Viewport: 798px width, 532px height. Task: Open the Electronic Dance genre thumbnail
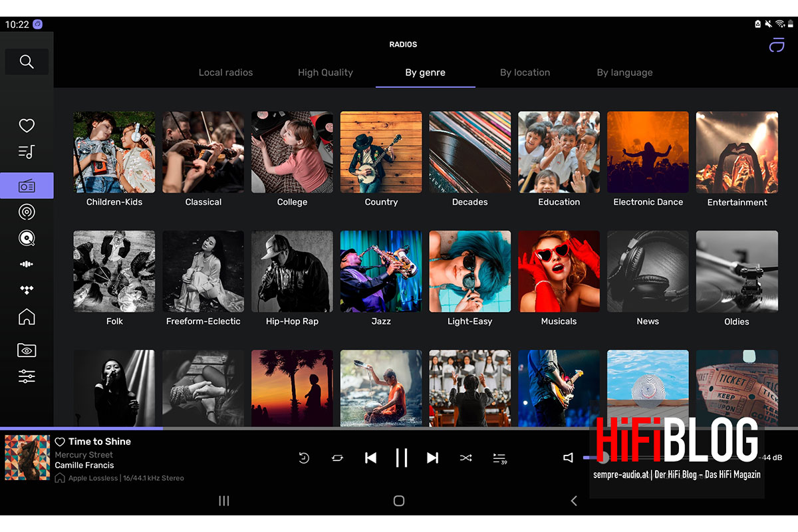click(648, 152)
